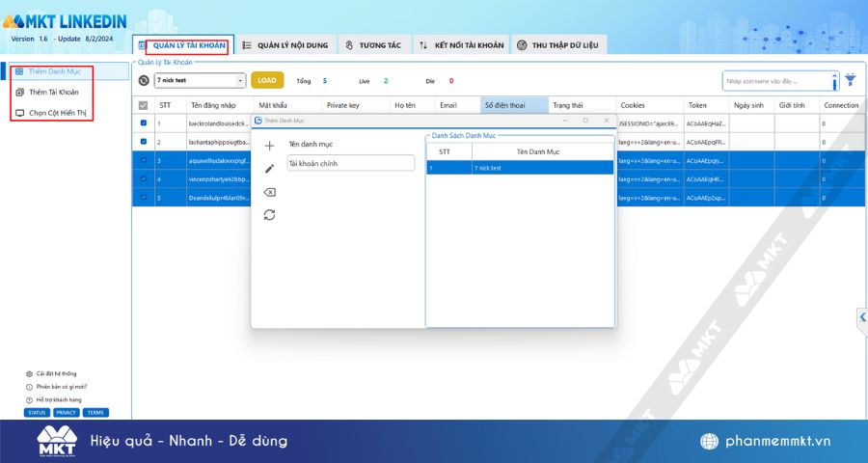Screen dimensions: 868x463
Task: Click the Ngày sinh column header
Action: point(749,105)
